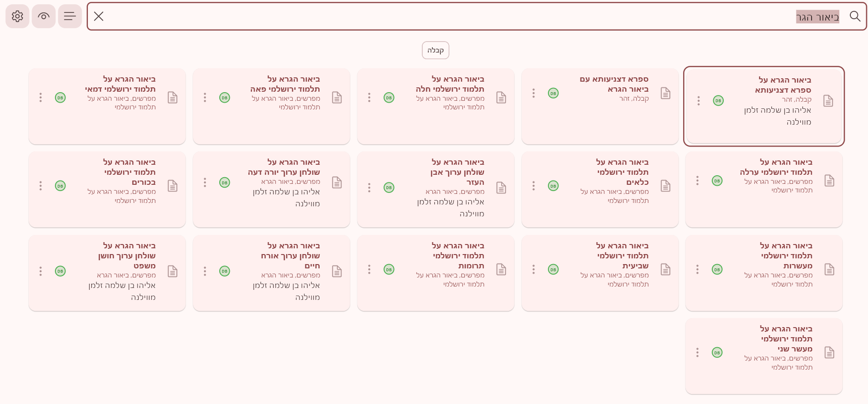Click document icon on שולחן ערוך יורה דעה card

point(337,182)
